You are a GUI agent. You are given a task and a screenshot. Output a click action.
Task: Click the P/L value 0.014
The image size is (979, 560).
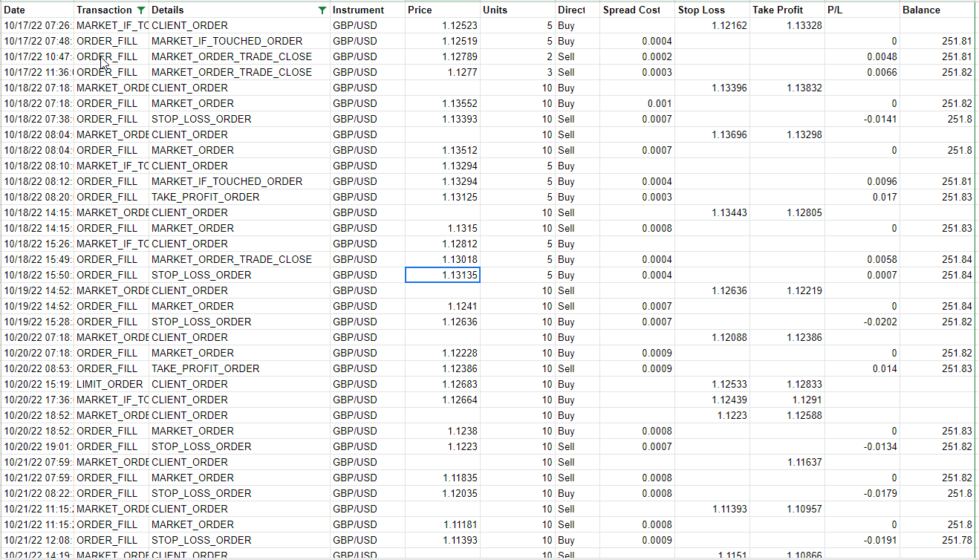[x=862, y=368]
